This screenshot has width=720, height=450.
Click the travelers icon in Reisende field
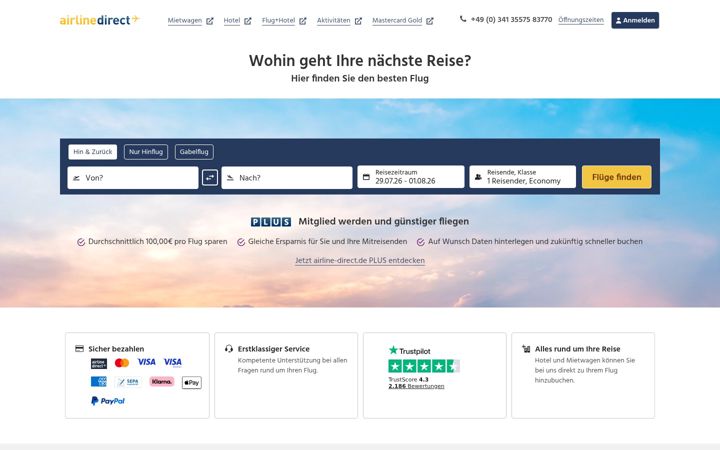click(x=478, y=177)
